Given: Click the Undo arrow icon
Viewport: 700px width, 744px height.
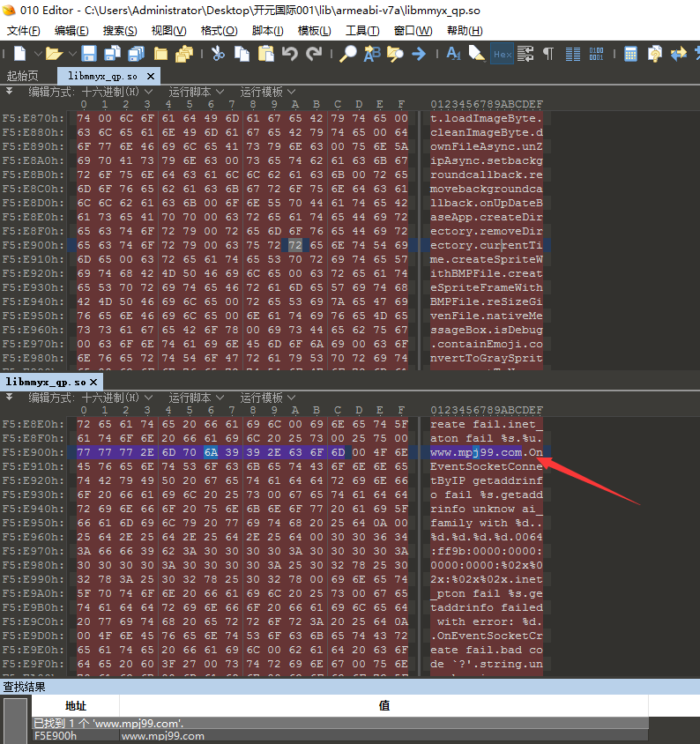Looking at the screenshot, I should pyautogui.click(x=290, y=54).
